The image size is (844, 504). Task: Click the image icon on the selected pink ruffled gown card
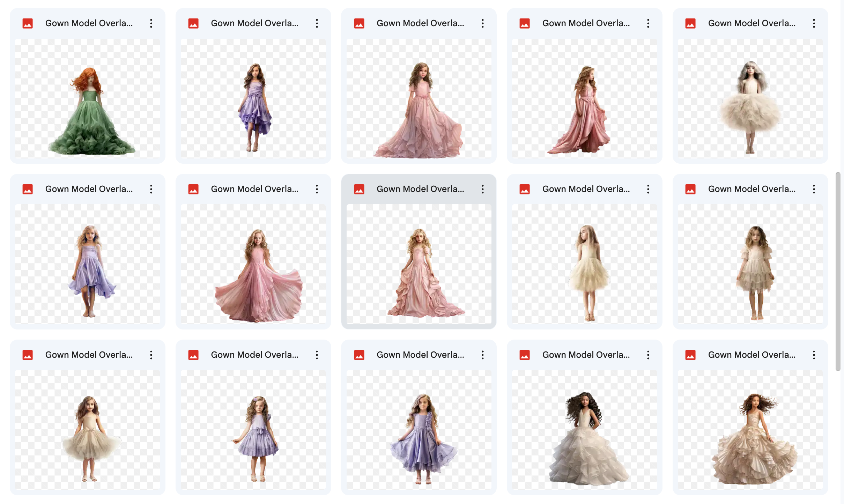tap(360, 189)
